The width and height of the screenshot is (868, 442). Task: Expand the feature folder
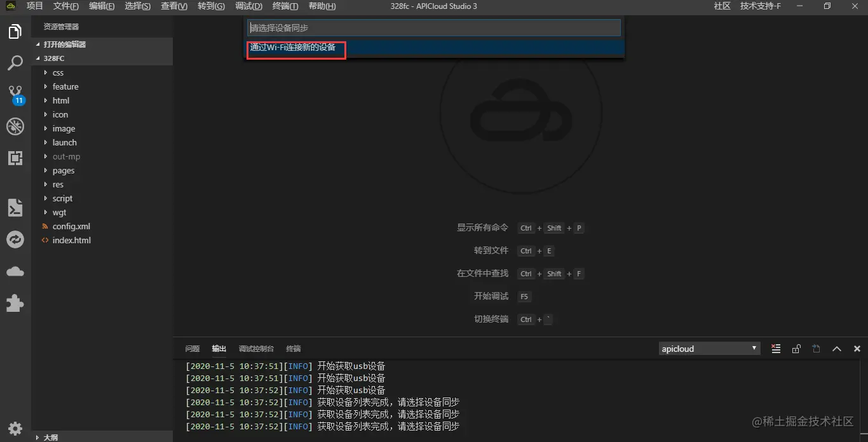pyautogui.click(x=102, y=86)
